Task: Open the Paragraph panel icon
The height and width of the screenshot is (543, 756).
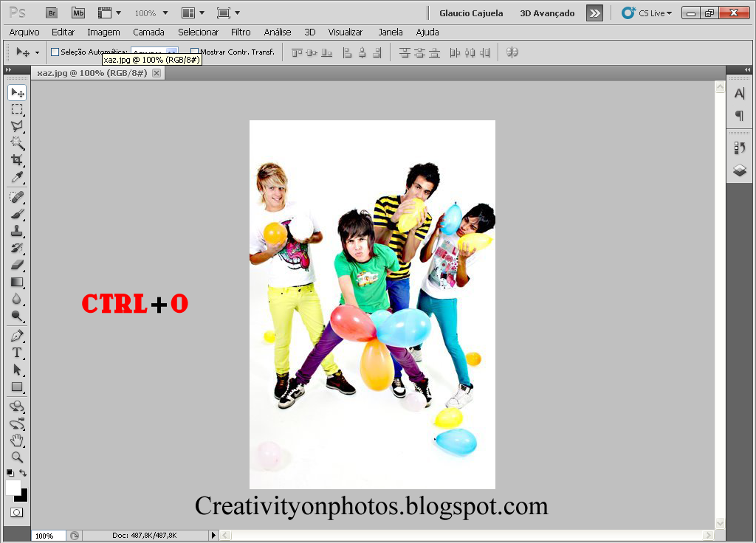Action: click(x=739, y=115)
